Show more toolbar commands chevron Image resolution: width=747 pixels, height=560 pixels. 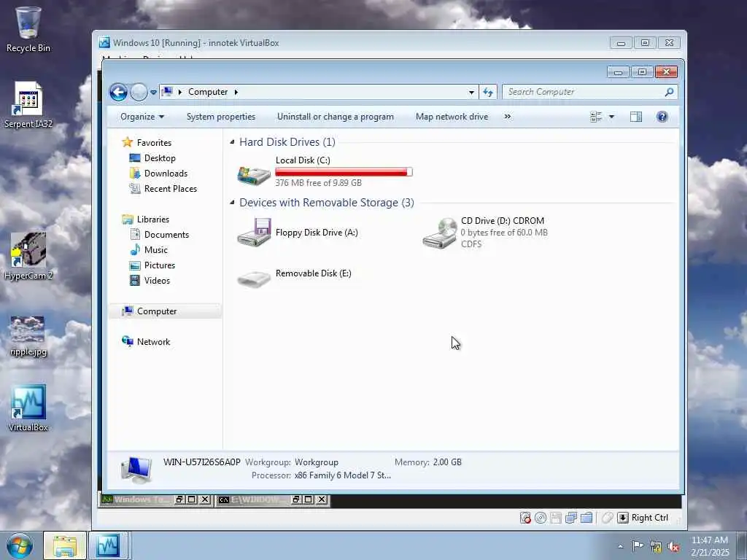tap(508, 117)
